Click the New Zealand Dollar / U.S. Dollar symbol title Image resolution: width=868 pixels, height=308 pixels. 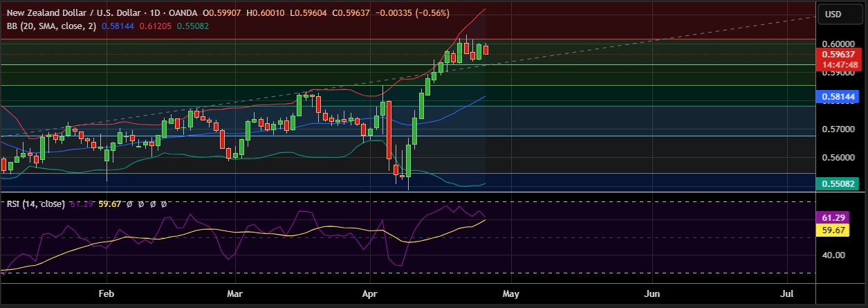(83, 13)
